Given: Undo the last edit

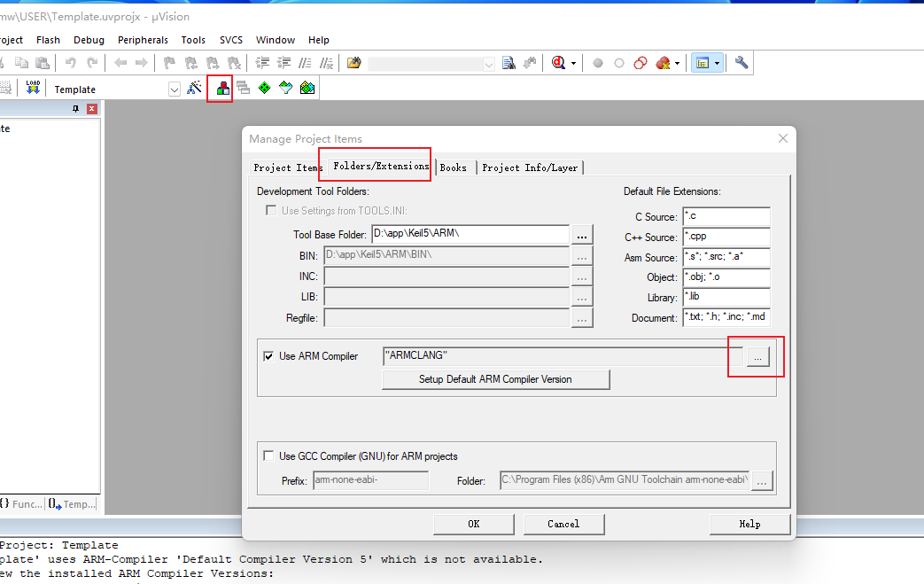Looking at the screenshot, I should click(71, 62).
